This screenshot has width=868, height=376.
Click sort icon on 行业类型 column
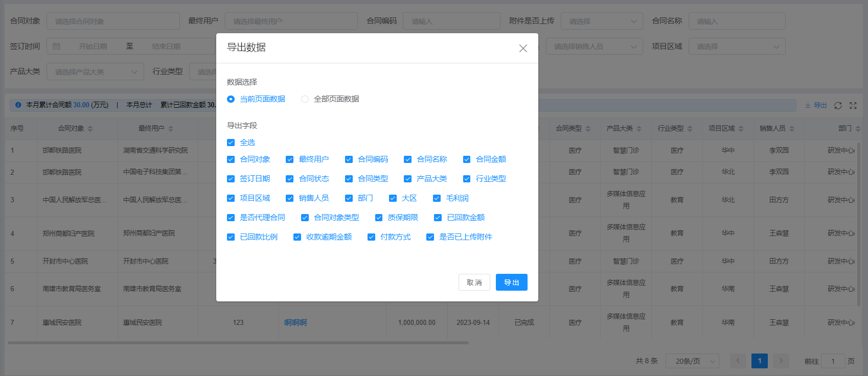pyautogui.click(x=690, y=129)
